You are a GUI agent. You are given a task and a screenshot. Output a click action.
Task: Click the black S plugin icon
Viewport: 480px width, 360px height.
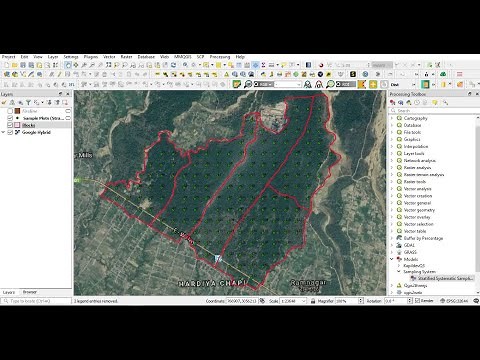[x=353, y=74]
